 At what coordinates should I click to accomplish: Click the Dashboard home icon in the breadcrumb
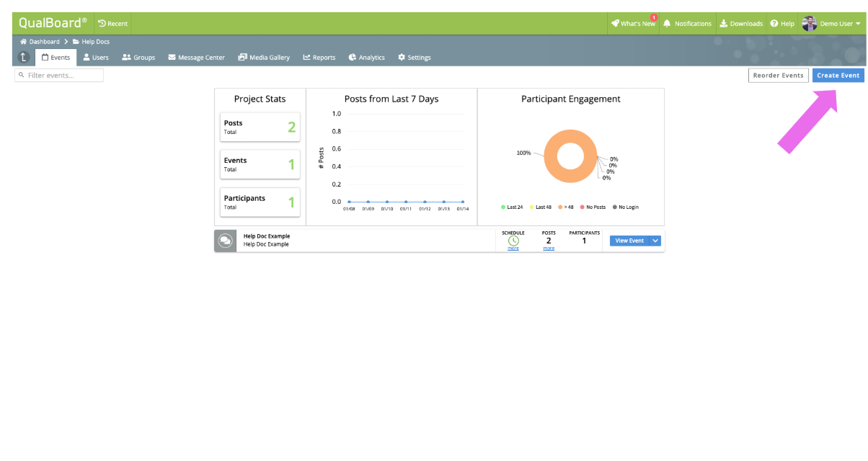pos(23,42)
